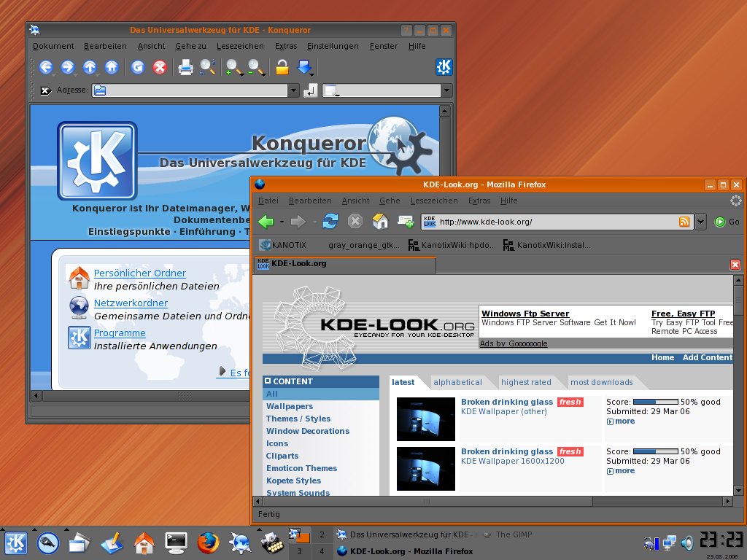Viewport: 747px width, 560px height.
Task: Open the Firefox URL history dropdown
Action: click(700, 222)
